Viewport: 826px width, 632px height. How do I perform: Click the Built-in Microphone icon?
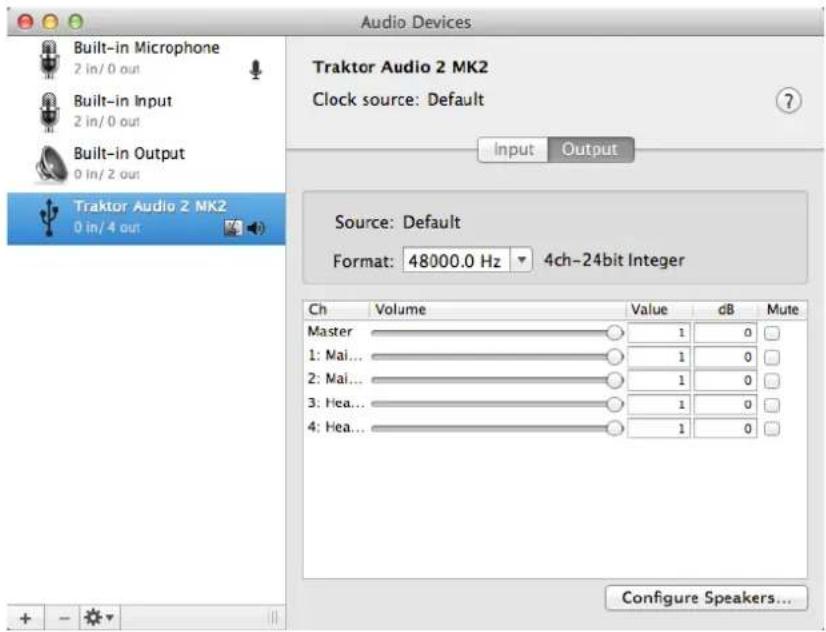[49, 60]
